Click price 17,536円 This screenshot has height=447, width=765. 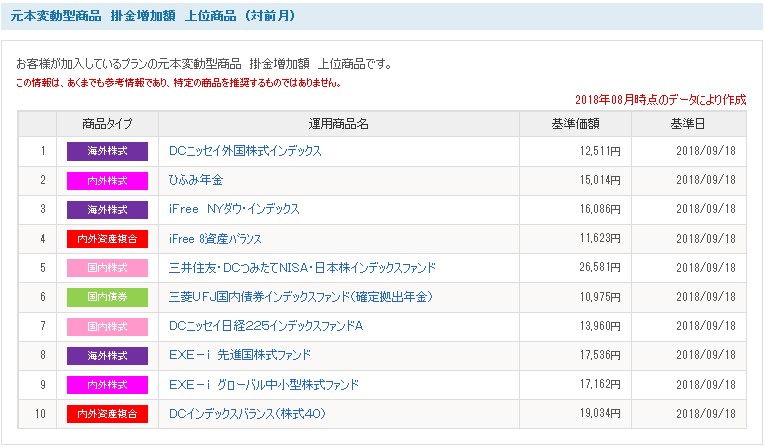tap(600, 355)
